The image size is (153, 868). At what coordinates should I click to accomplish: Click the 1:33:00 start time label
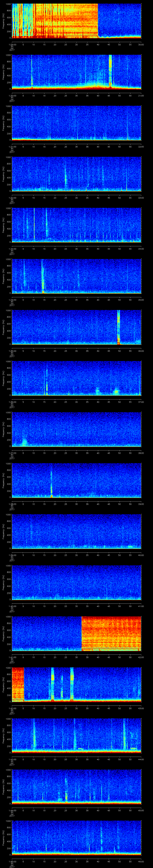[x=12, y=249]
